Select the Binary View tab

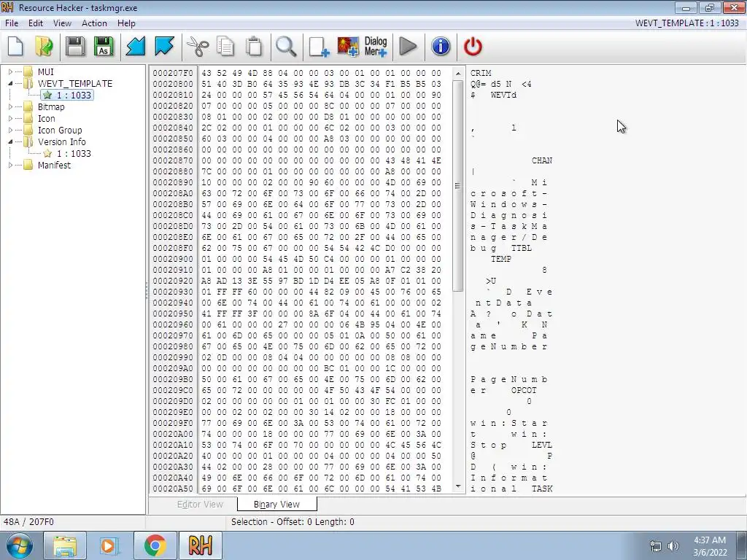(276, 505)
